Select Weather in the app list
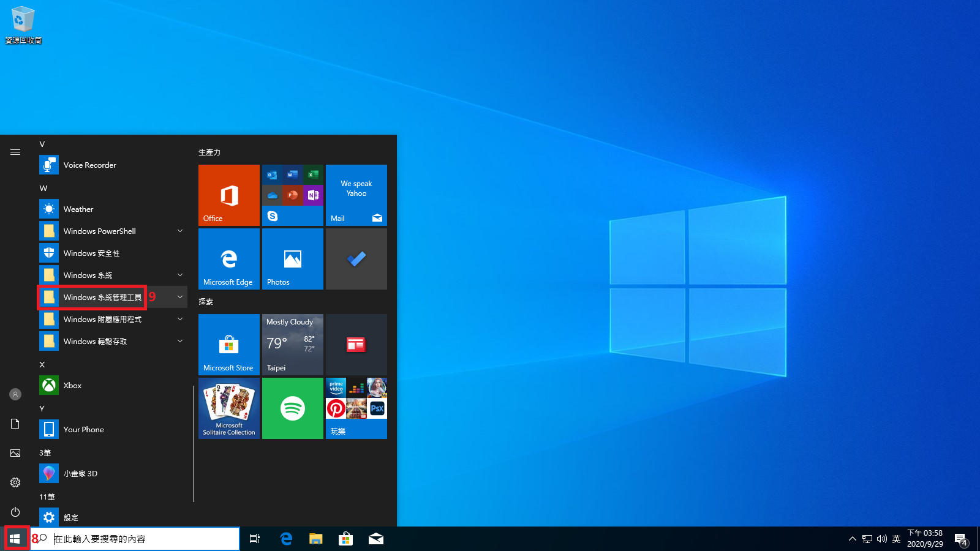980x551 pixels. tap(78, 209)
